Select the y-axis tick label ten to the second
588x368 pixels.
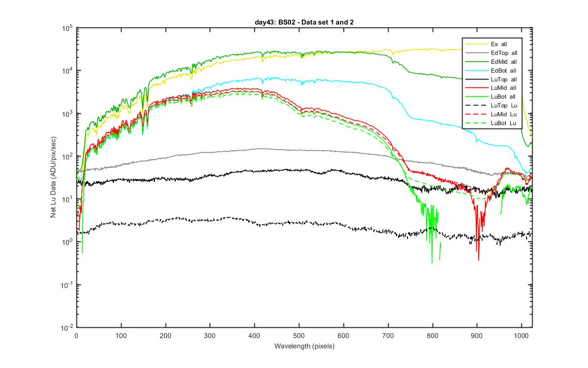coord(68,156)
